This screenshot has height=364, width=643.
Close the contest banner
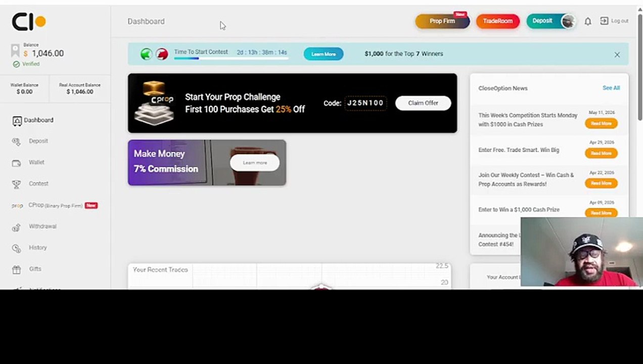(x=617, y=55)
